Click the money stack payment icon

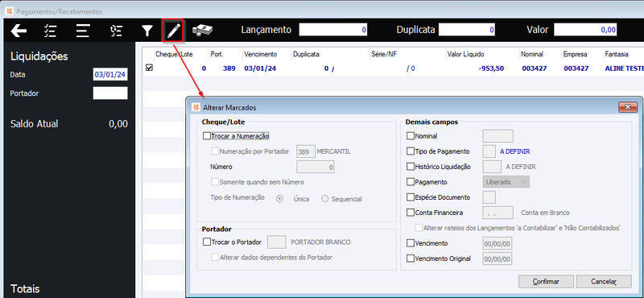(x=203, y=31)
